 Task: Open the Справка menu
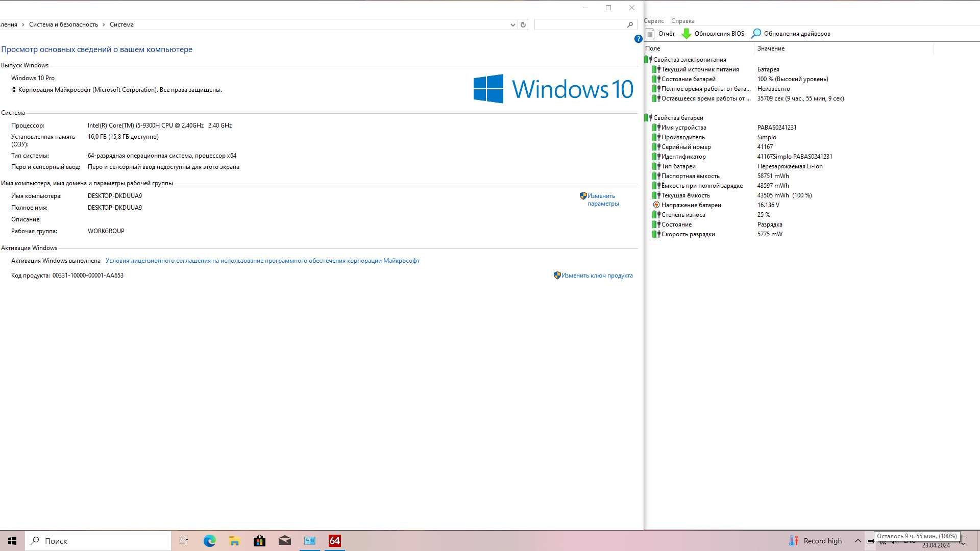682,21
